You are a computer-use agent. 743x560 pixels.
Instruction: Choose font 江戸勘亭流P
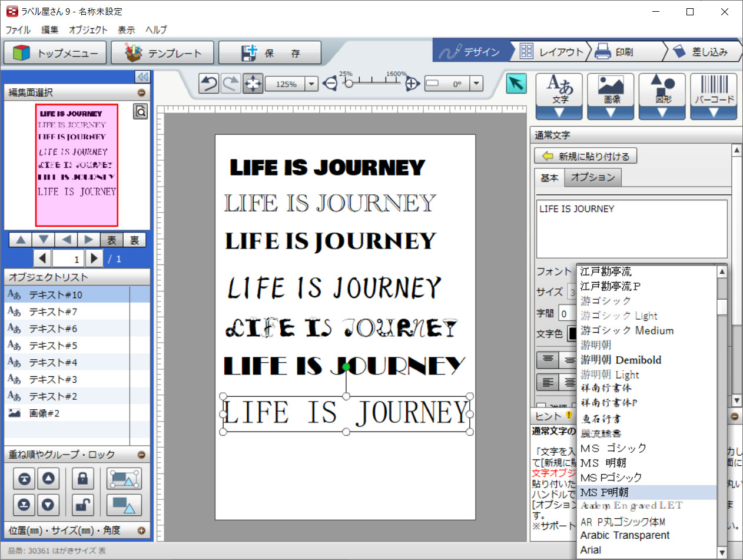(646, 286)
